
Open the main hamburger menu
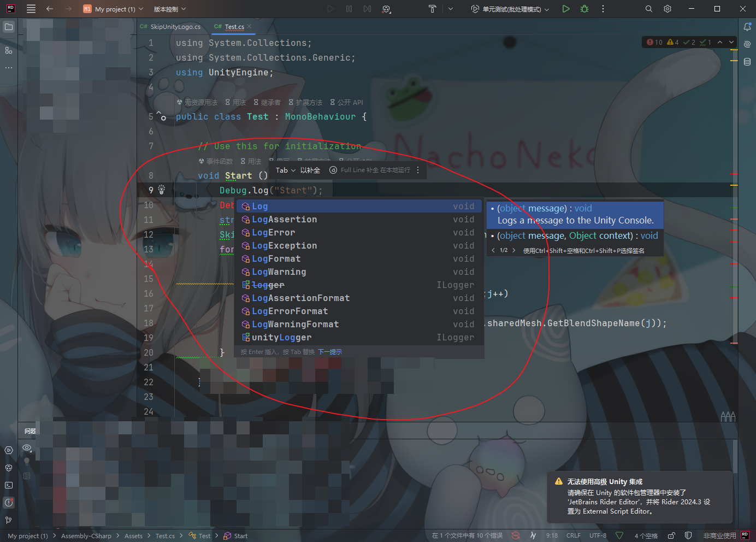click(x=31, y=9)
